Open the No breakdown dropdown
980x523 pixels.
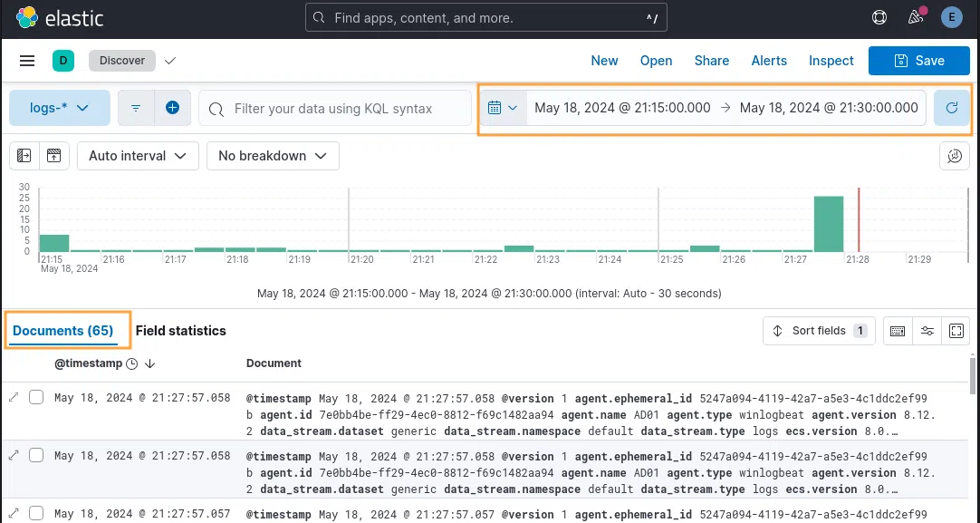click(x=273, y=156)
